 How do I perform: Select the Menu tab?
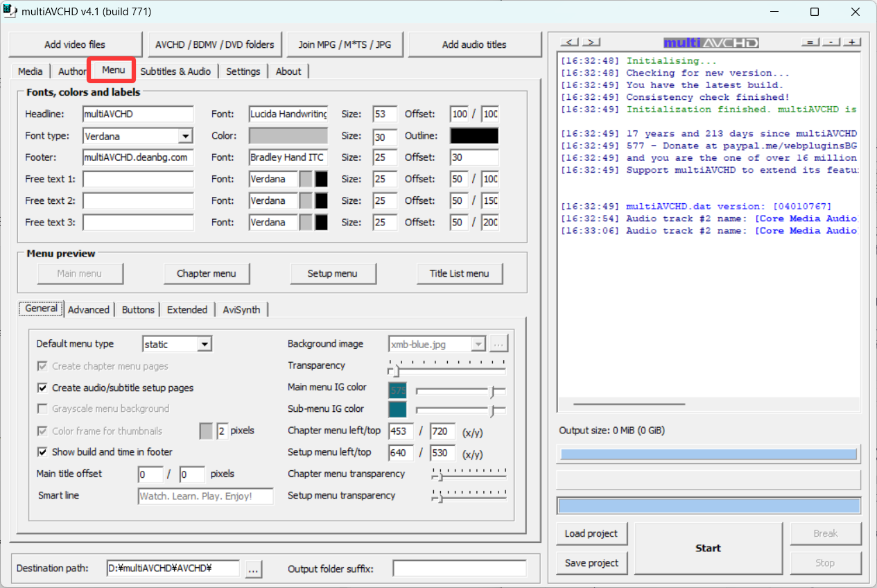[x=113, y=70]
